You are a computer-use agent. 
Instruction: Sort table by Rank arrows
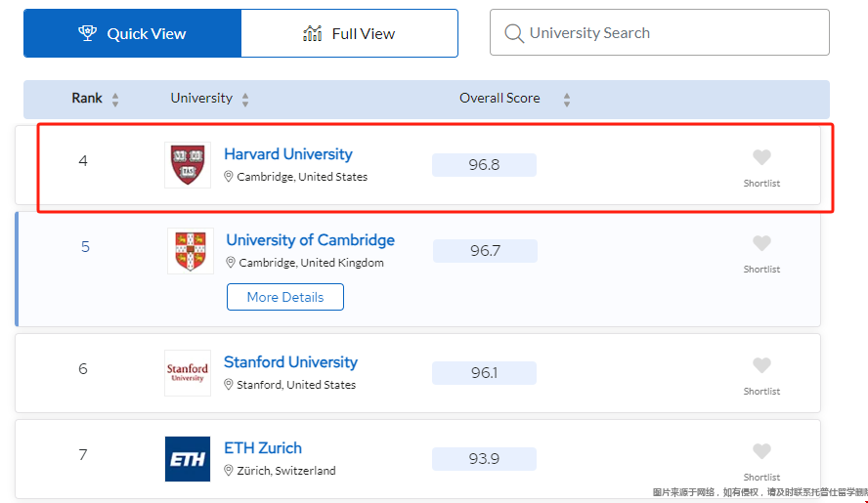115,100
